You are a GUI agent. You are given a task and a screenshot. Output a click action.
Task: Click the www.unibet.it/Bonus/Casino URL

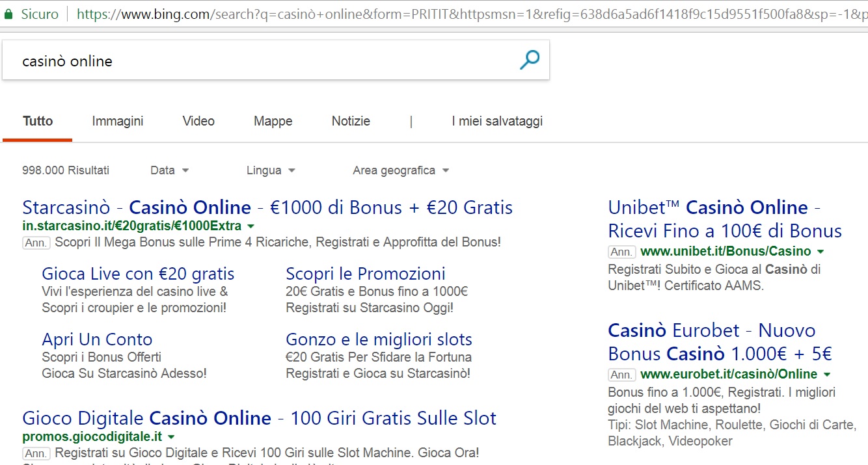(726, 252)
